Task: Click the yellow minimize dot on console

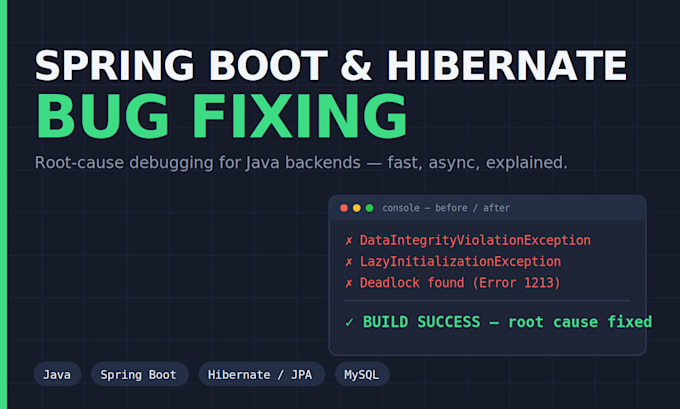Action: click(x=357, y=208)
